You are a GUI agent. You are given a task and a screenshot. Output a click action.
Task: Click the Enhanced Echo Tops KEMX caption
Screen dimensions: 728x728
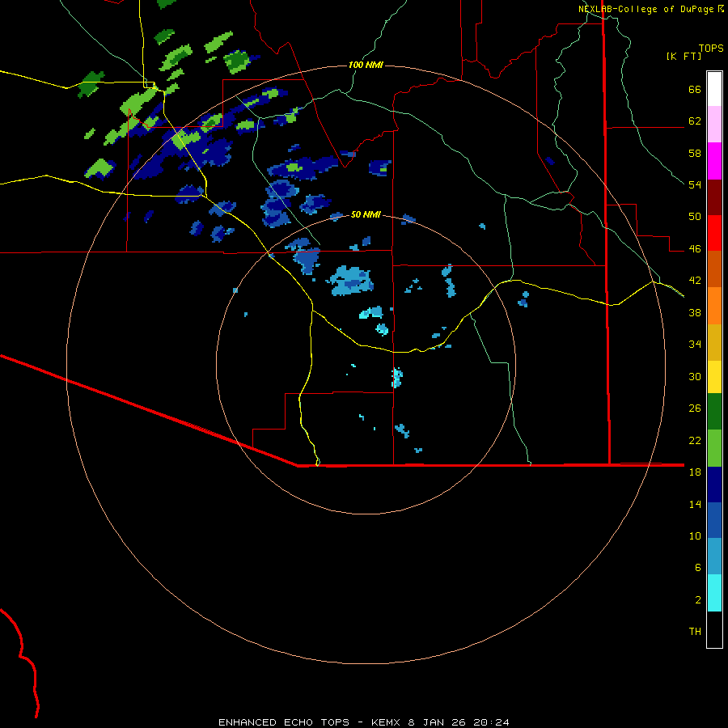pos(364,722)
